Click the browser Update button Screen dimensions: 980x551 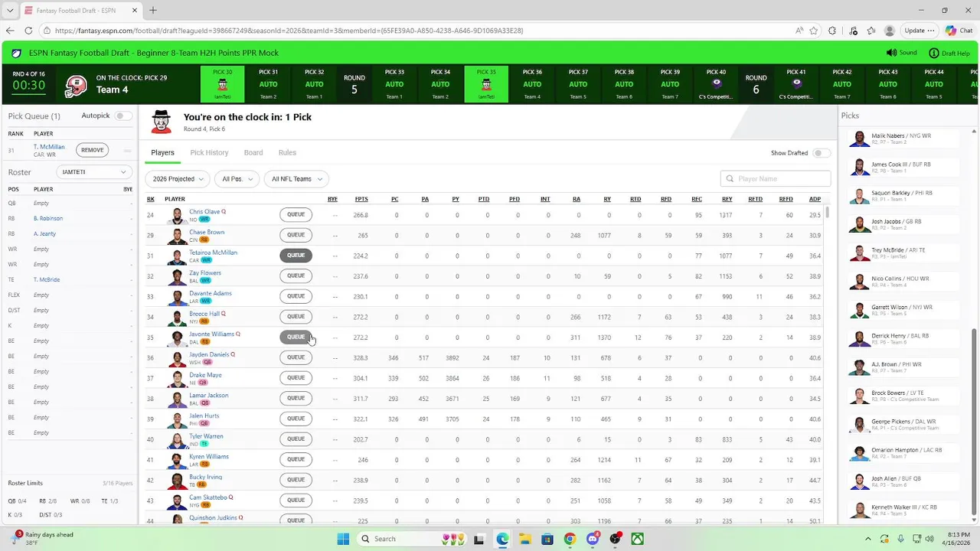coord(920,31)
